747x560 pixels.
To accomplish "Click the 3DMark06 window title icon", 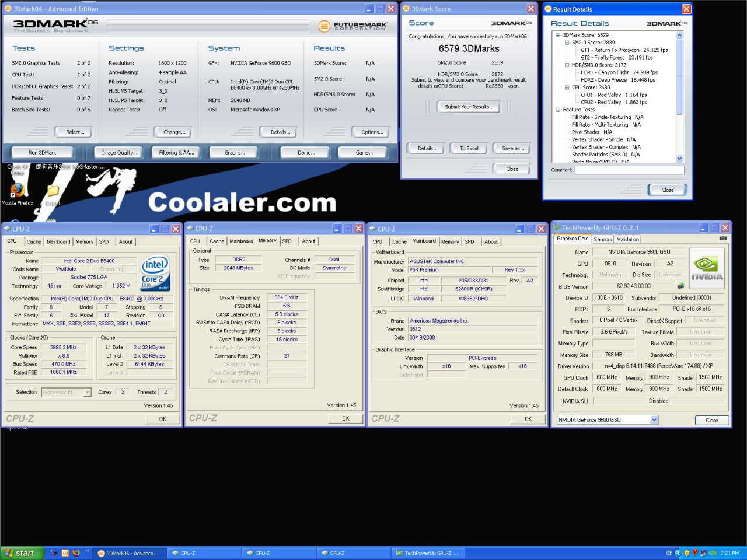I will click(x=8, y=9).
